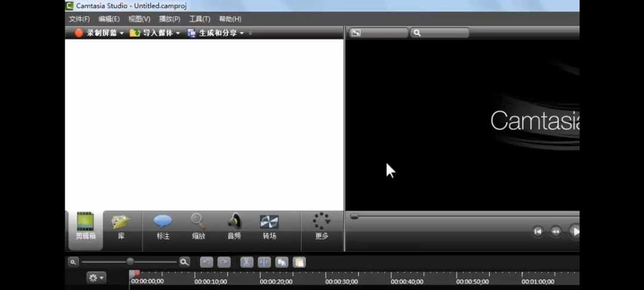The width and height of the screenshot is (644, 290).
Task: Click the split clip icon on timeline toolbar
Action: (264, 262)
